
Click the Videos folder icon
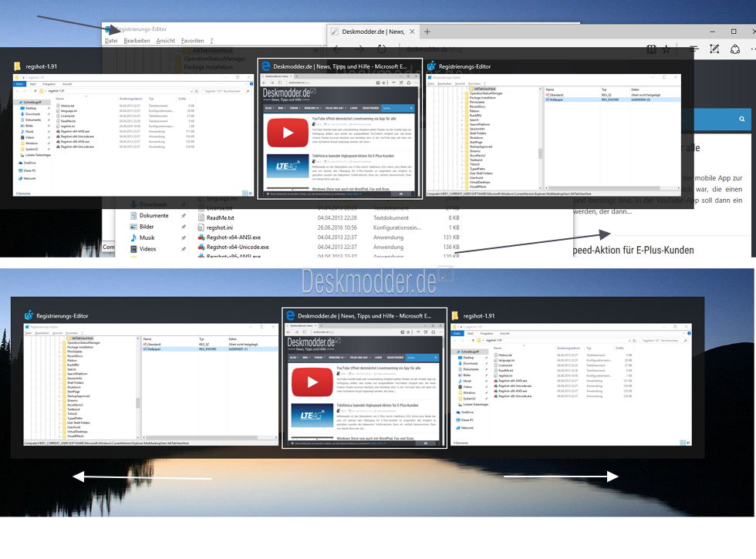point(133,248)
